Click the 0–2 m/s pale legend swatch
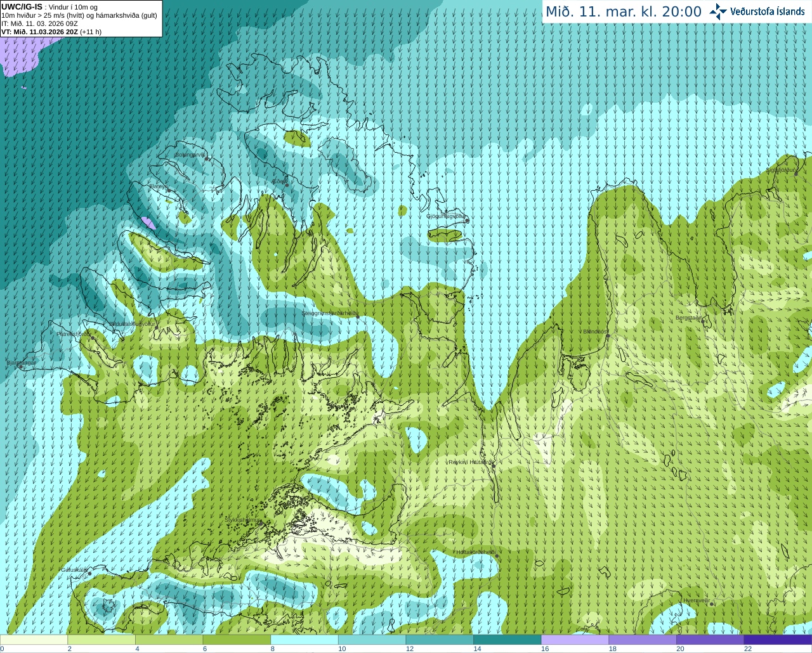812x653 pixels. [x=34, y=640]
